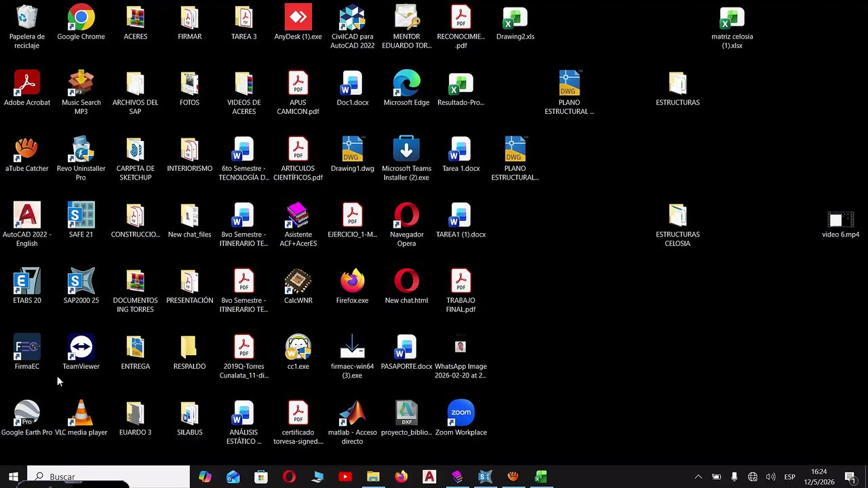Select the TeamViewer desktop shortcut

pos(81,352)
